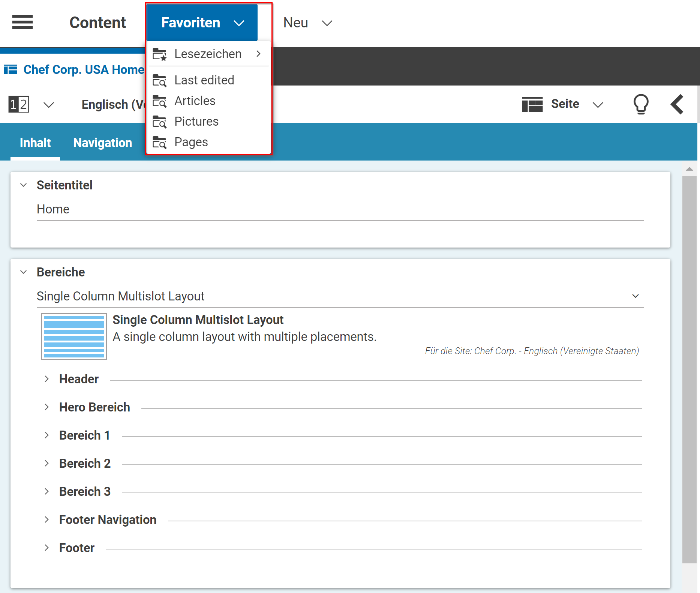Open the Neu dropdown menu
The image size is (700, 593).
pos(307,23)
